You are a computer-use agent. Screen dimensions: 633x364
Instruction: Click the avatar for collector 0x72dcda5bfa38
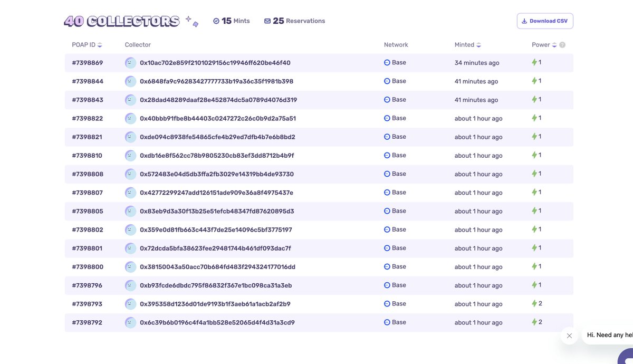(x=130, y=248)
